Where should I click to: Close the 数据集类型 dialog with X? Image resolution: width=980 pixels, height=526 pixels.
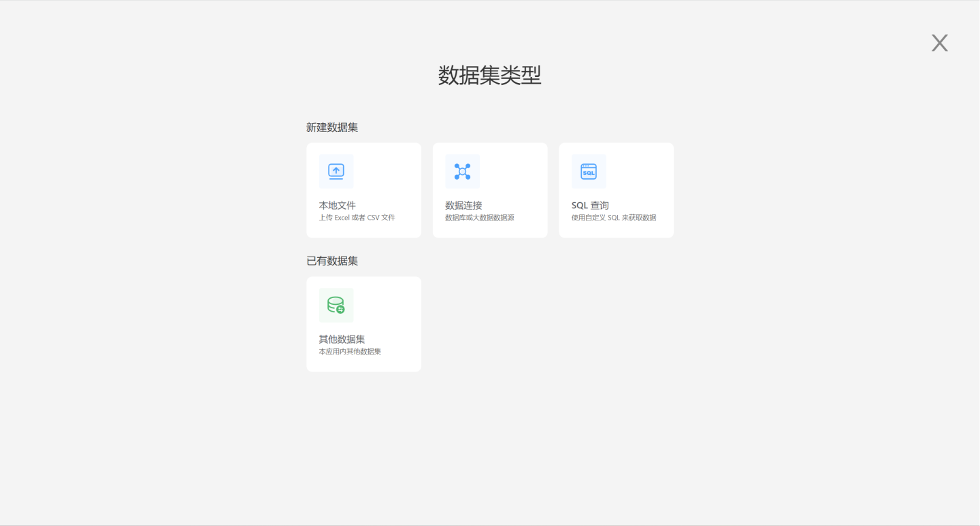coord(939,43)
